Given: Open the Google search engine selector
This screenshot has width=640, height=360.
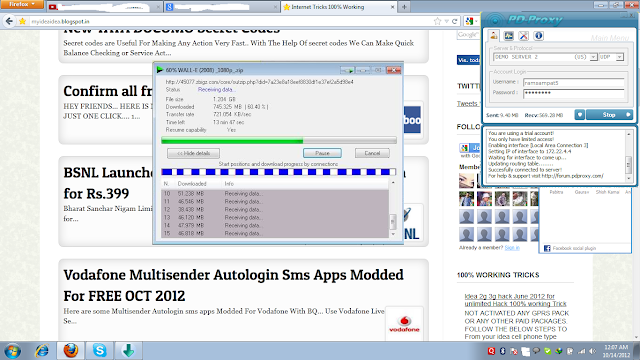Looking at the screenshot, I should [x=471, y=21].
